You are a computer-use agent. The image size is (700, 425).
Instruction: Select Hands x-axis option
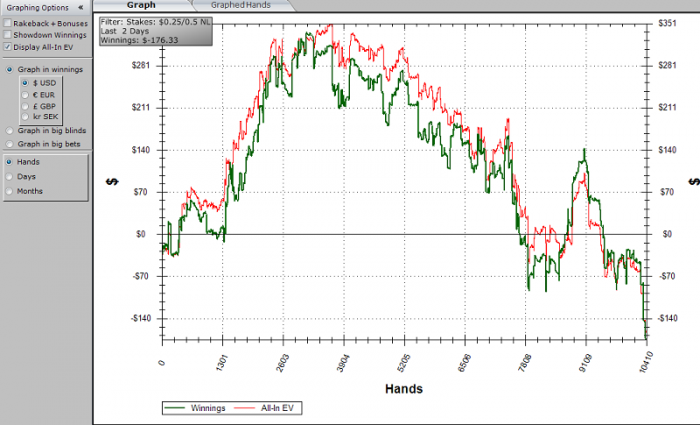coord(9,162)
